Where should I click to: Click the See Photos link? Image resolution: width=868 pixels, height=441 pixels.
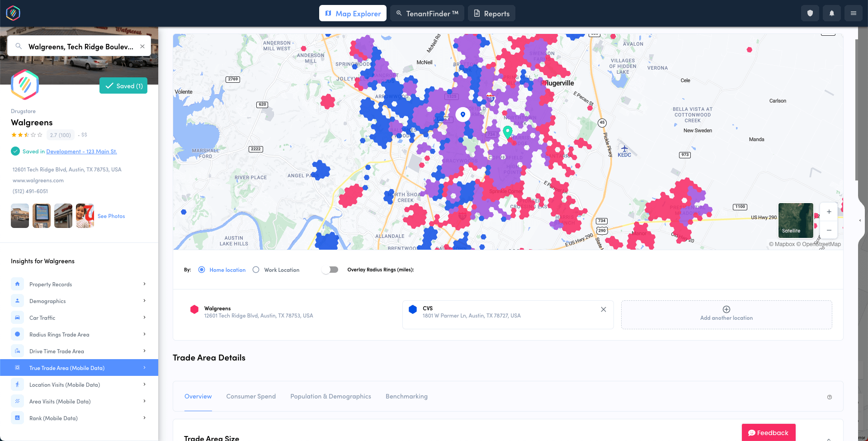click(111, 216)
